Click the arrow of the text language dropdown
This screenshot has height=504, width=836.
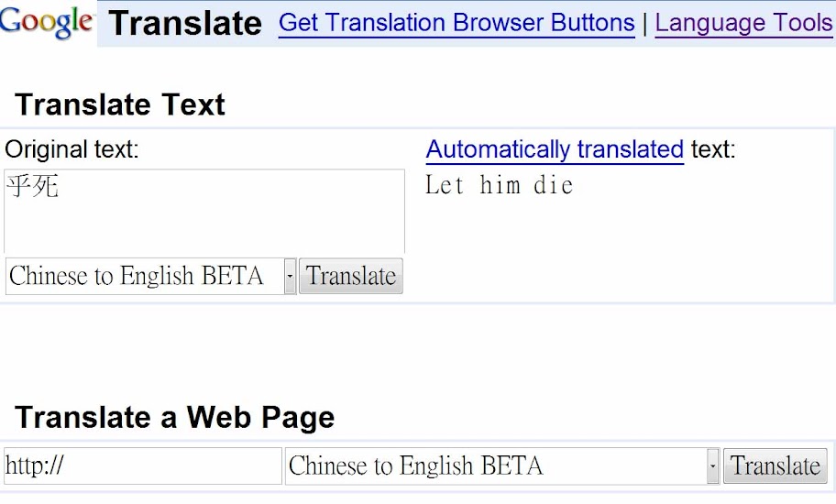290,276
